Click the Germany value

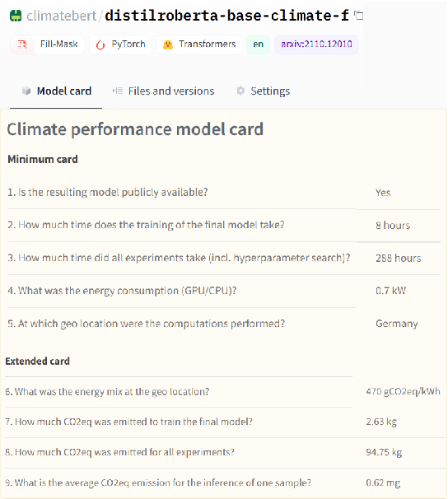tap(397, 324)
